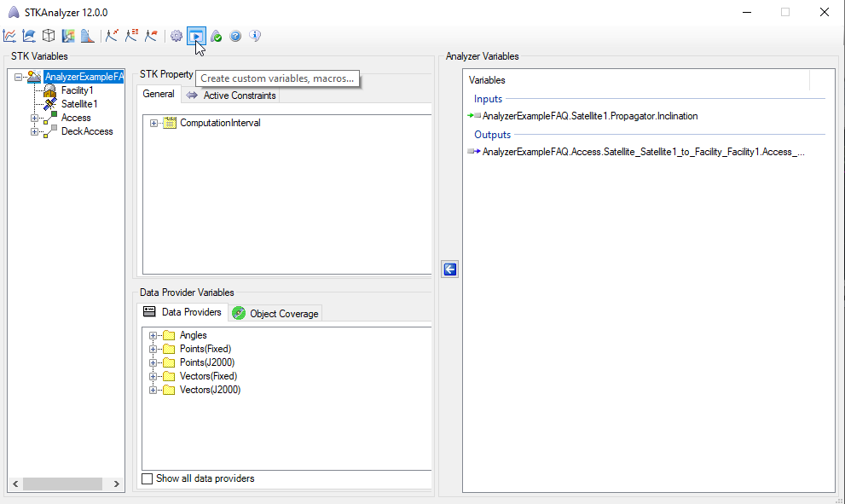This screenshot has height=504, width=845.
Task: Click the wireframe cube toolbar icon
Action: pyautogui.click(x=49, y=36)
